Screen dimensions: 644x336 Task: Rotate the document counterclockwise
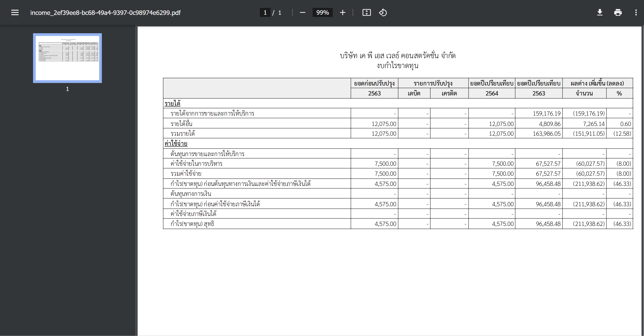[x=383, y=12]
